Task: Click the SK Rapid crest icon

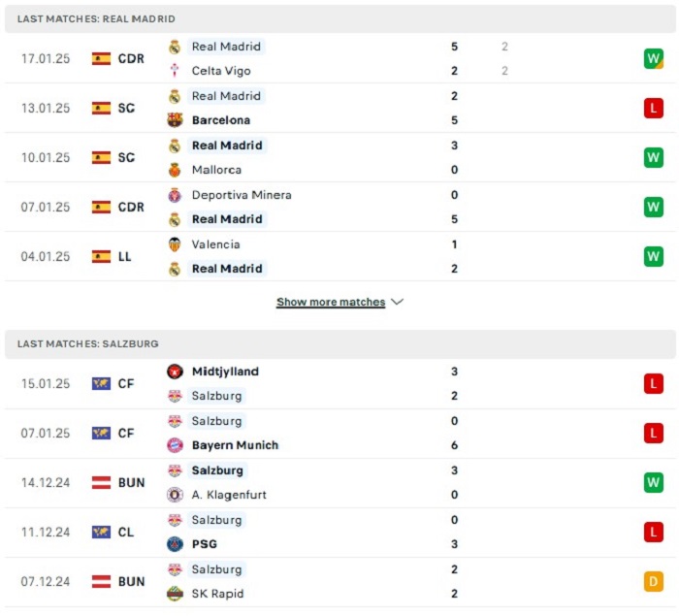Action: pyautogui.click(x=175, y=594)
